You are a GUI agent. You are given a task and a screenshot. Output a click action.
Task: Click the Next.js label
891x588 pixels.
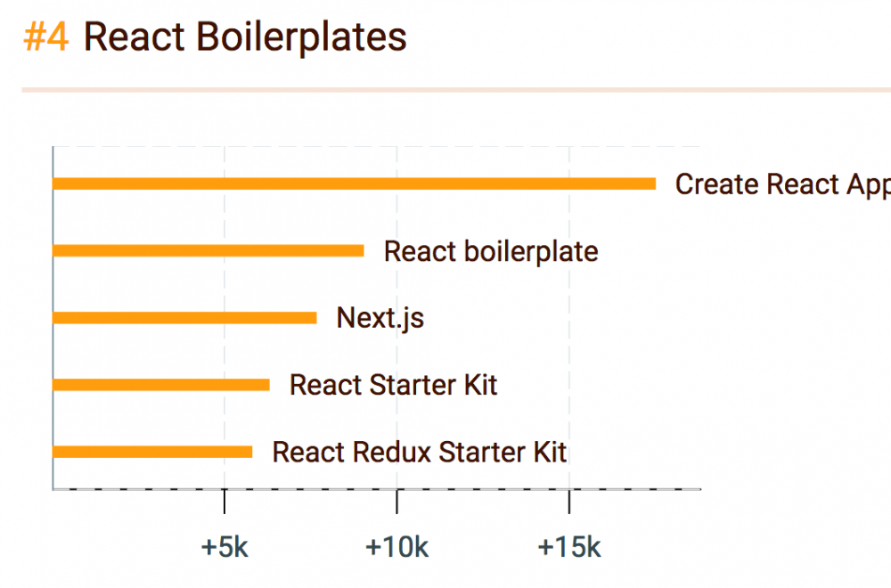tap(380, 318)
